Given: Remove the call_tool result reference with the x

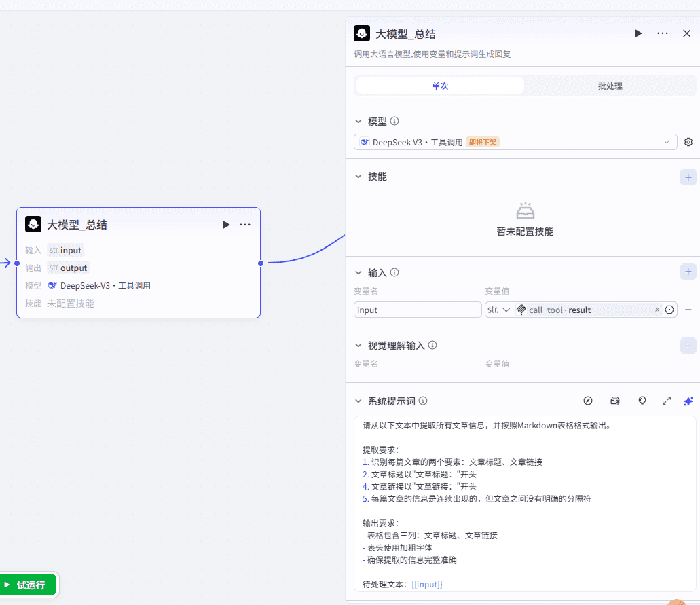Looking at the screenshot, I should click(x=657, y=310).
